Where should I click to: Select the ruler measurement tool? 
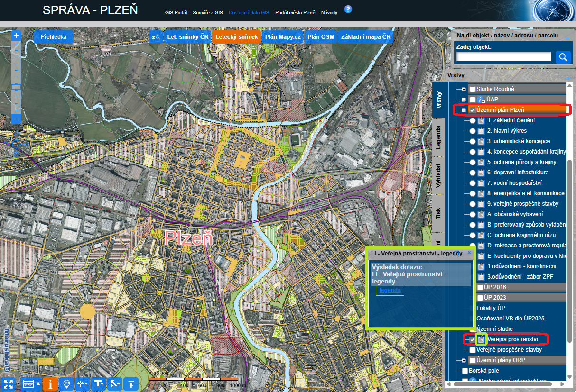[x=31, y=383]
